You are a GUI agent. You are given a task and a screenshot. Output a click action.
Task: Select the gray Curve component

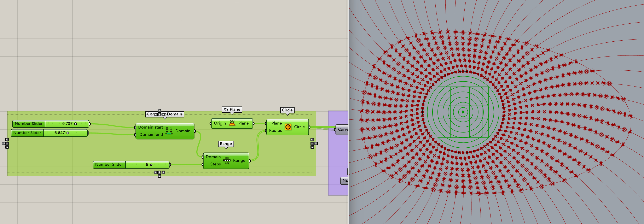pos(342,129)
